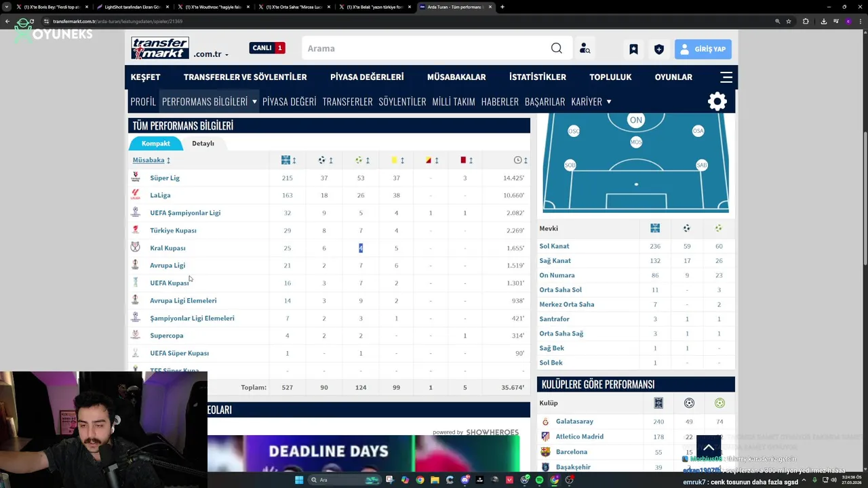Image resolution: width=868 pixels, height=488 pixels.
Task: Open the UEFA Şampiyonlar Ligi link
Action: pos(185,213)
